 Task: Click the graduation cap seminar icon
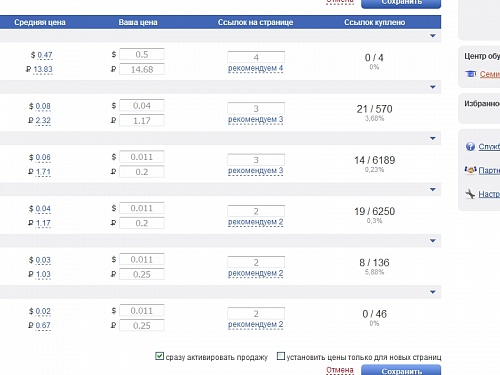coord(471,74)
